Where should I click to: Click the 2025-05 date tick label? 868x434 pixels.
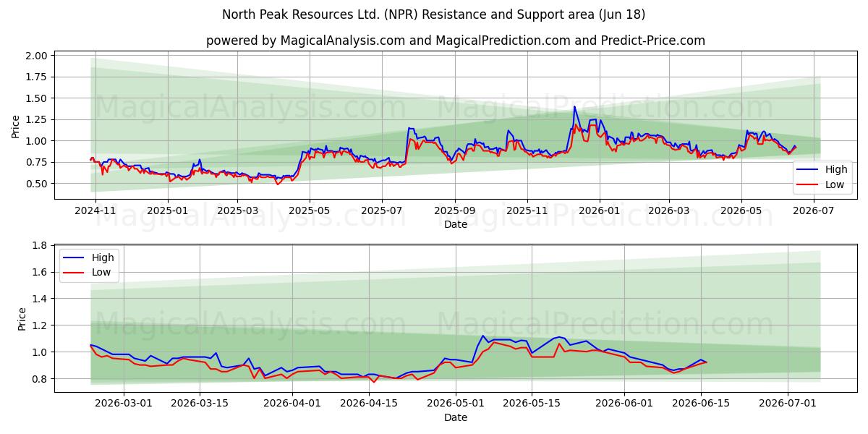[310, 210]
